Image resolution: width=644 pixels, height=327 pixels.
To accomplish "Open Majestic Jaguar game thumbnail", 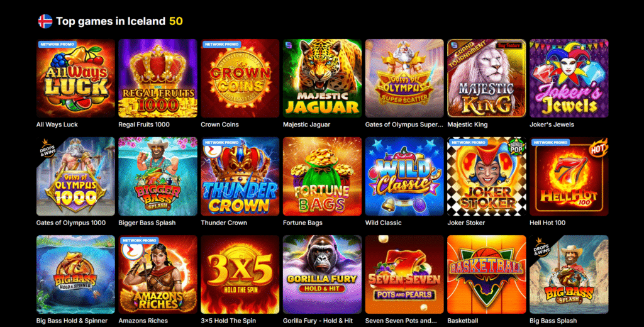I will (322, 79).
